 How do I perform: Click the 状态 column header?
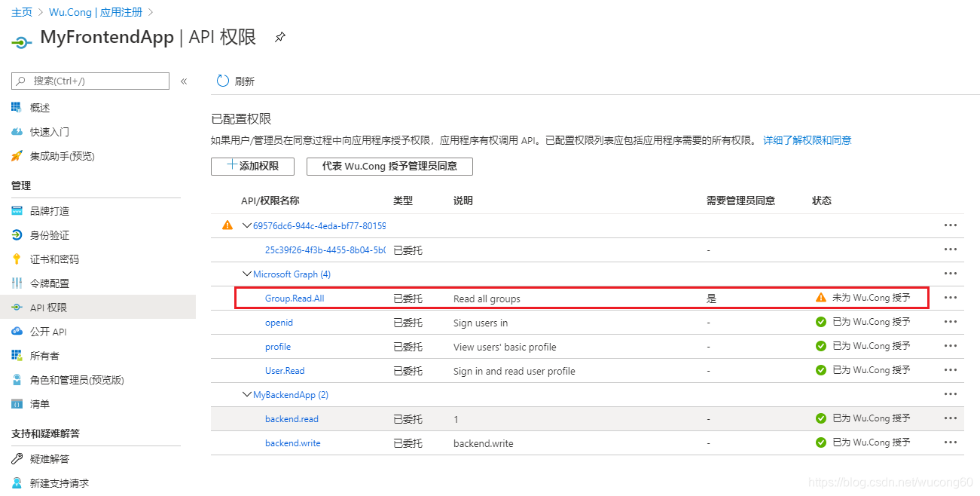click(x=822, y=201)
